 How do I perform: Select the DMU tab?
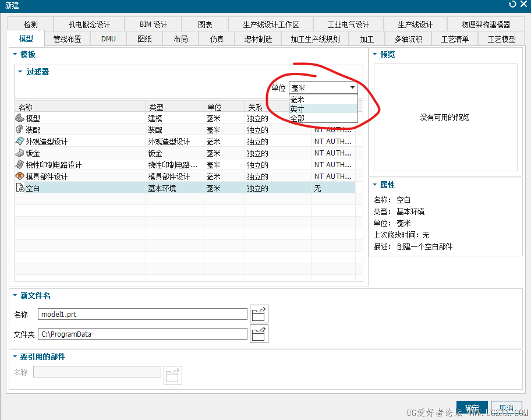[x=108, y=39]
